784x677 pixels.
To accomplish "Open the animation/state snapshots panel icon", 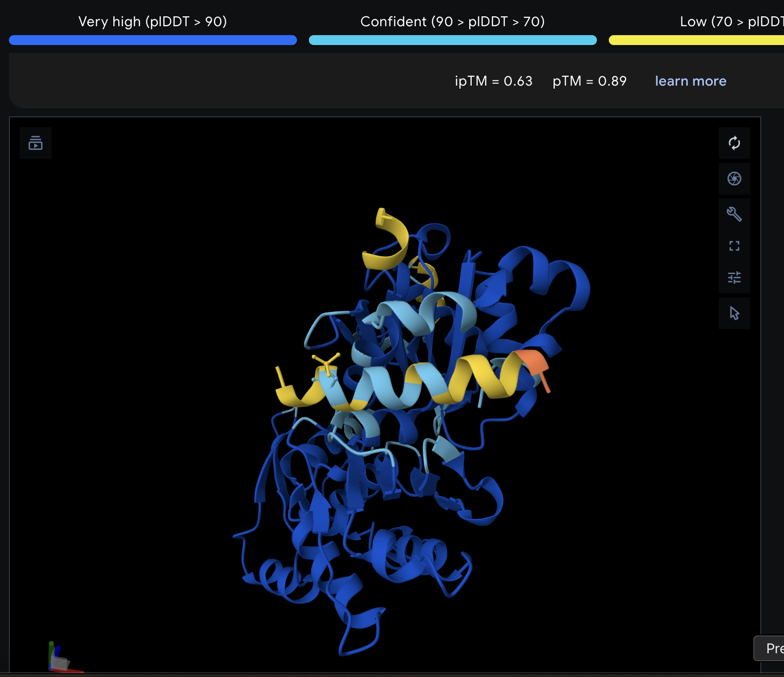I will click(36, 143).
